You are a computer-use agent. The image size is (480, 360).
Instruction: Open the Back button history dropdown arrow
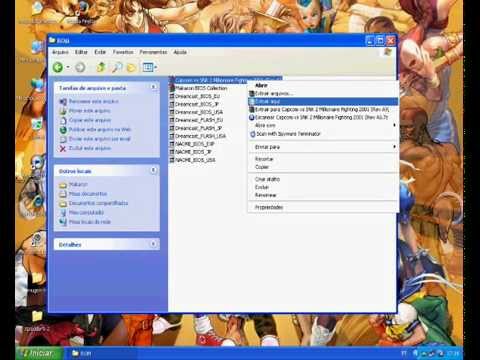tap(68, 67)
